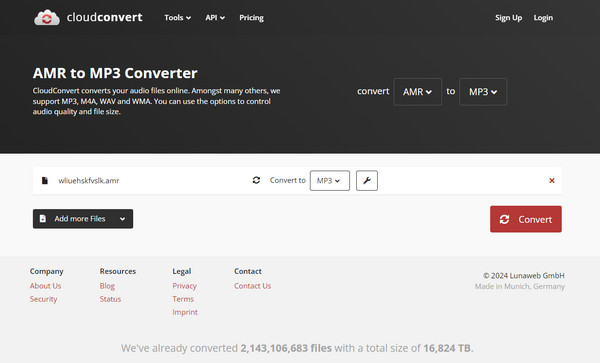Click the Made in Munich, Germany text
600x363 pixels.
click(520, 286)
